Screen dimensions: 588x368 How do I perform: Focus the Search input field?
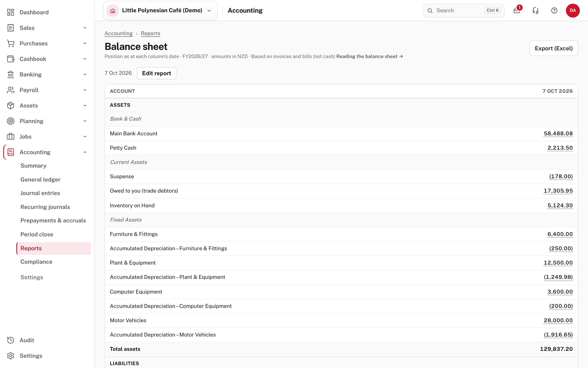coord(464,10)
